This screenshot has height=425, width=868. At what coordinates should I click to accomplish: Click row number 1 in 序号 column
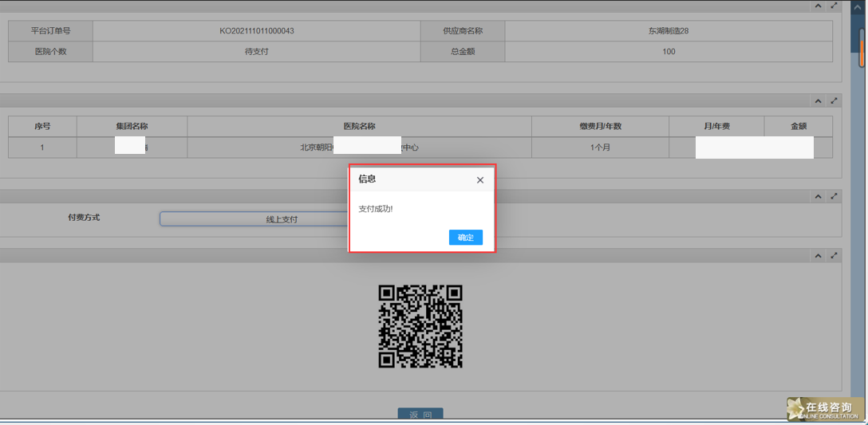42,148
